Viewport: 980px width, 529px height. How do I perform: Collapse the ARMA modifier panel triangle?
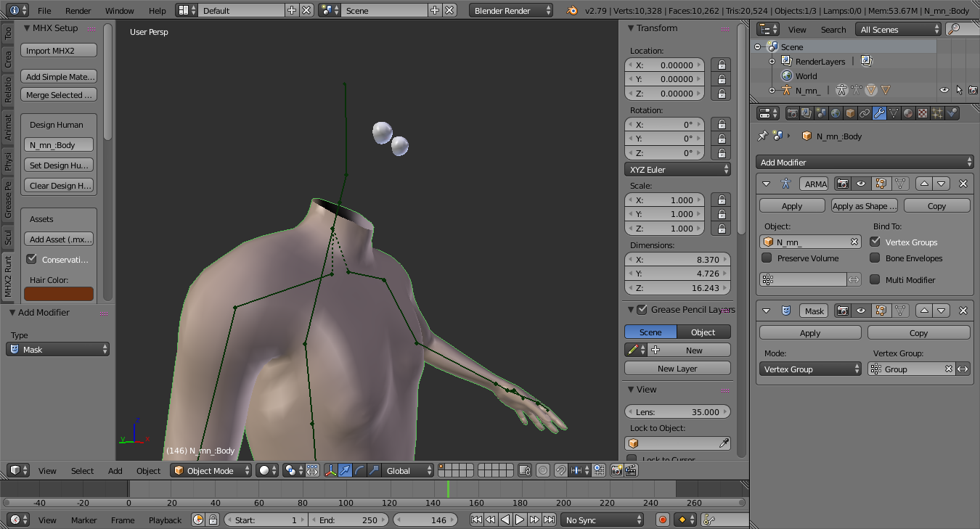coord(767,184)
